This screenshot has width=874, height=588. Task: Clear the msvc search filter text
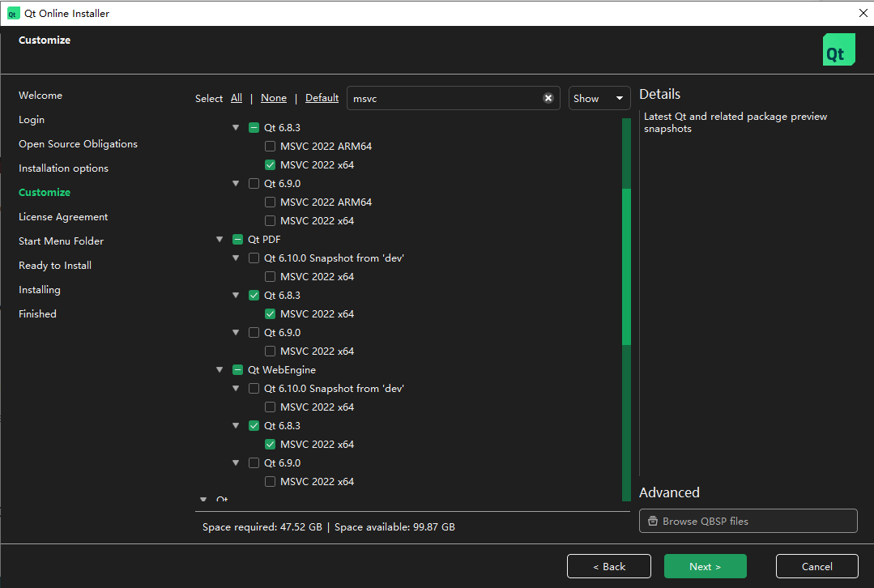[548, 98]
